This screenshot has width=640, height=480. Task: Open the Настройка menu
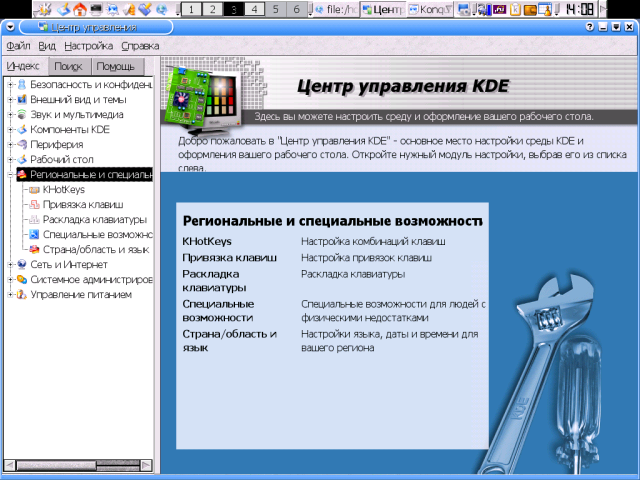pos(89,46)
